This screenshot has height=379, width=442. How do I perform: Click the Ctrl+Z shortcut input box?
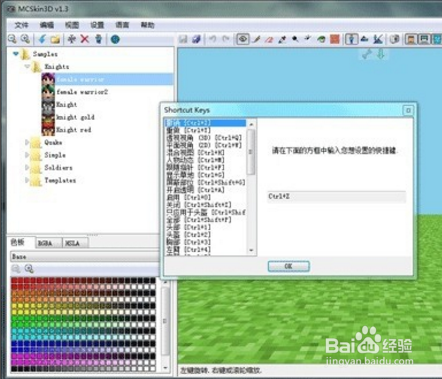click(x=337, y=197)
